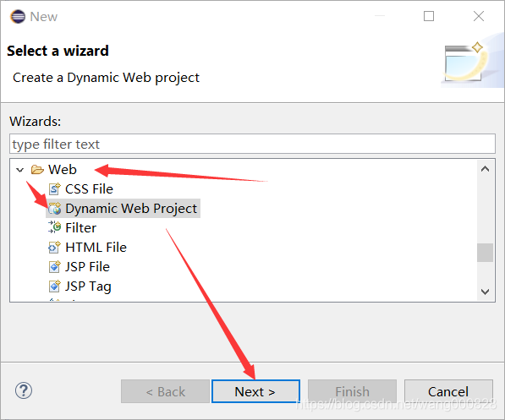Pick HTML File in the wizard tree

pos(96,247)
